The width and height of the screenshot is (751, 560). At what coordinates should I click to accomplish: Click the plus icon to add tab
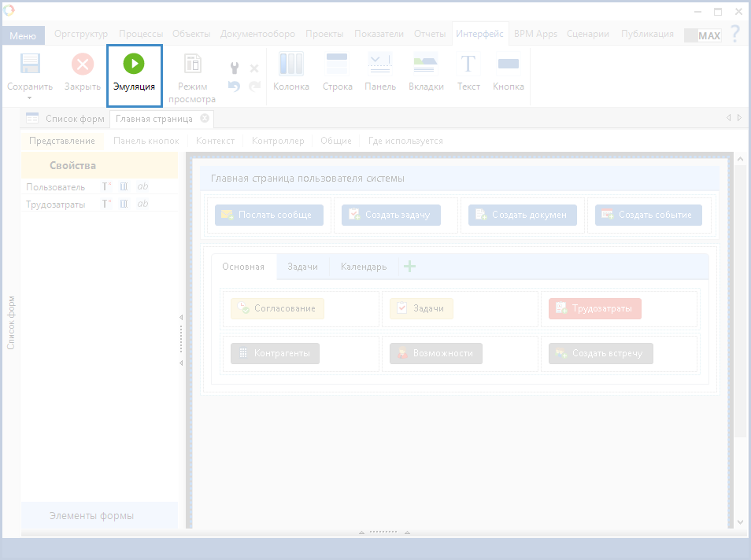pyautogui.click(x=409, y=267)
